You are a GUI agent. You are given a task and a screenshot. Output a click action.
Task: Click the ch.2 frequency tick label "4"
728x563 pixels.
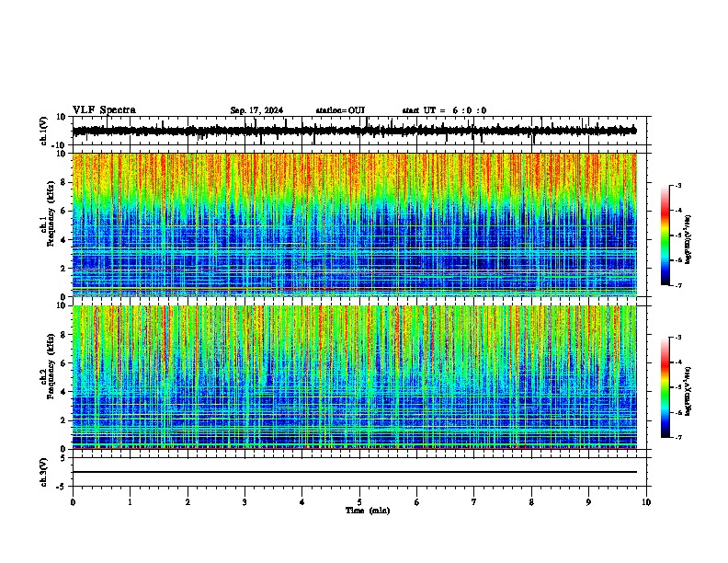[63, 392]
